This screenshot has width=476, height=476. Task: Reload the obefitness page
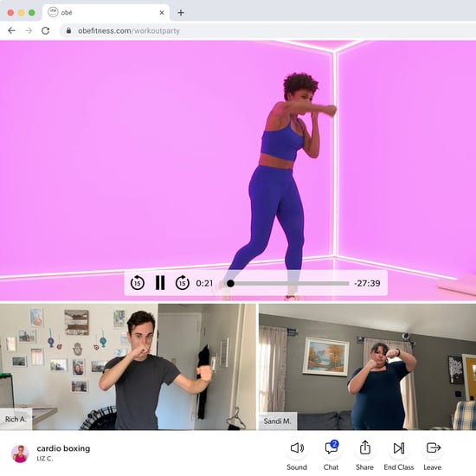(x=46, y=30)
